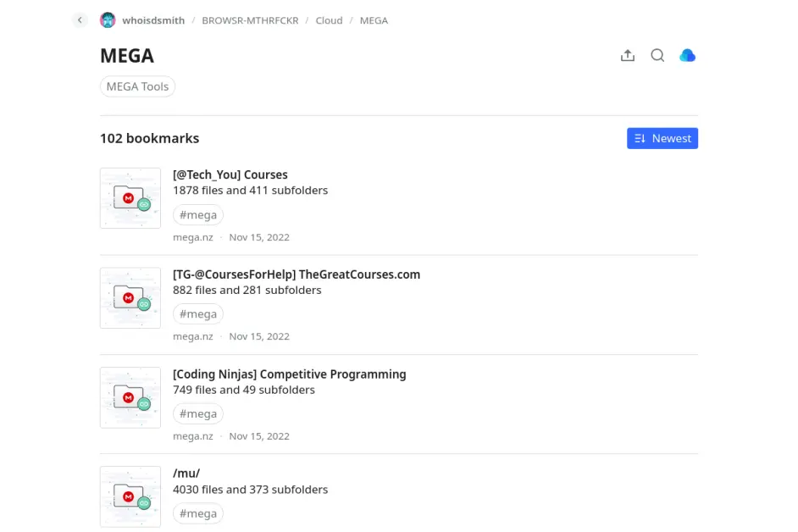
Task: Open the Newest sort dropdown
Action: tap(662, 138)
